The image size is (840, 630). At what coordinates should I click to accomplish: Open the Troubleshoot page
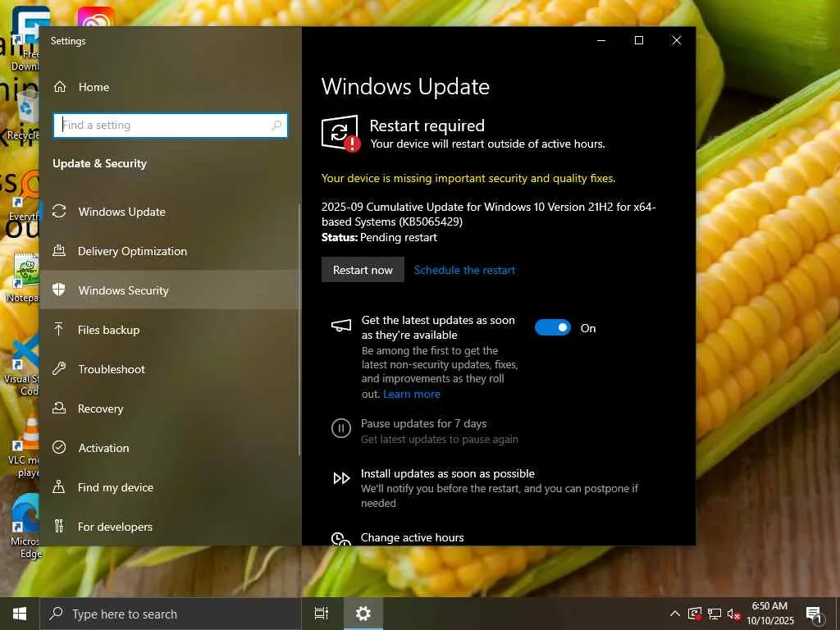tap(169, 368)
